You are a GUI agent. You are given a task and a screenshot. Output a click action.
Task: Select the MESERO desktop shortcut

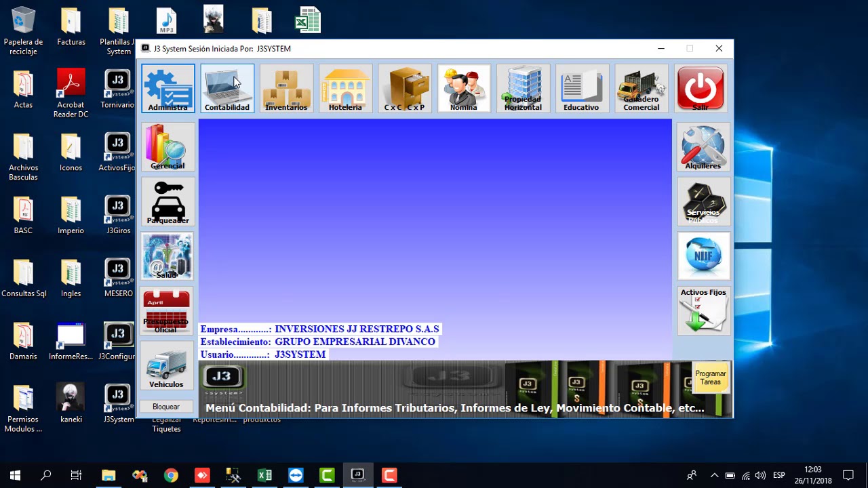(119, 279)
